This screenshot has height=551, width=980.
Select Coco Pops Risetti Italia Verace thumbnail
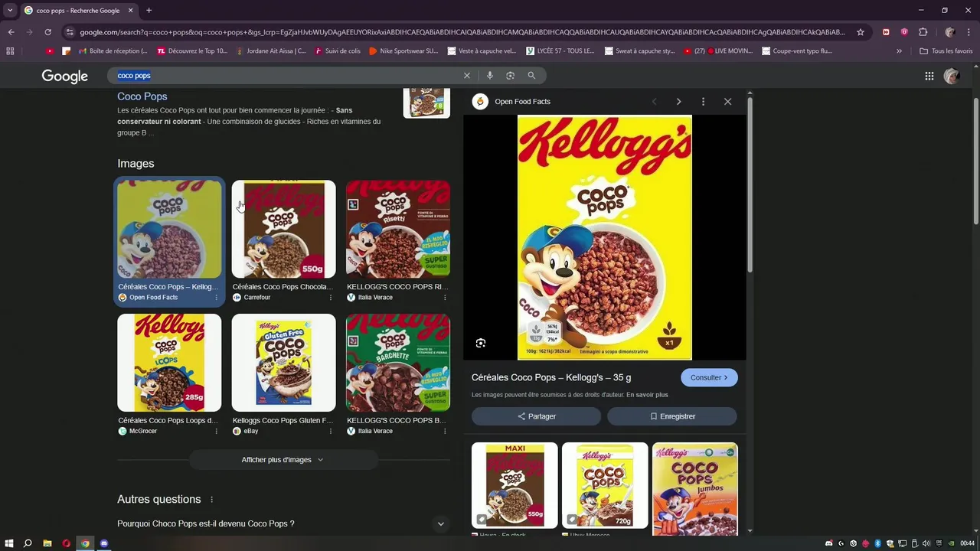coord(398,230)
